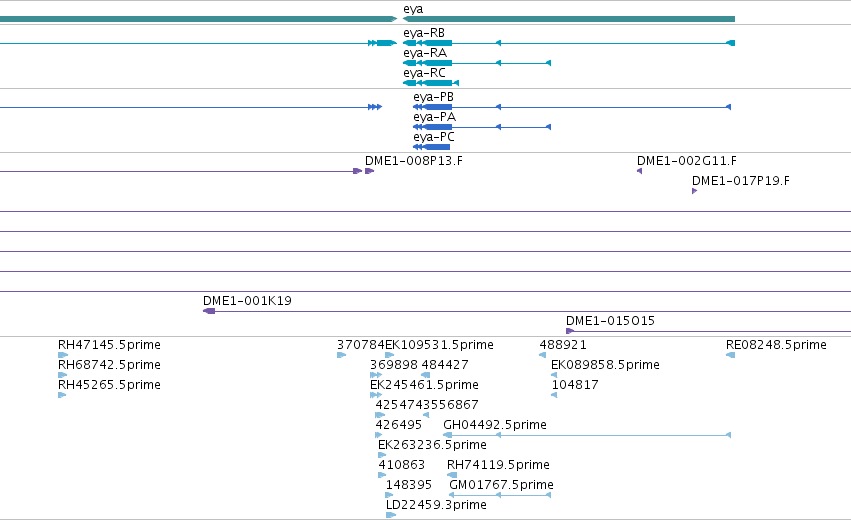Click the EK245461.5prime EST label
The height and width of the screenshot is (520, 851).
(424, 385)
